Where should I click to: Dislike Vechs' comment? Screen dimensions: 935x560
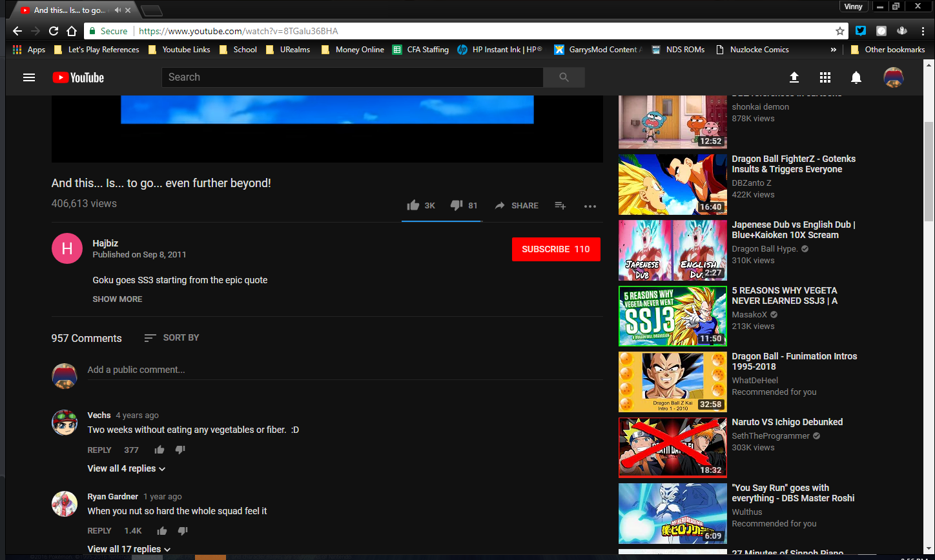[x=180, y=450]
